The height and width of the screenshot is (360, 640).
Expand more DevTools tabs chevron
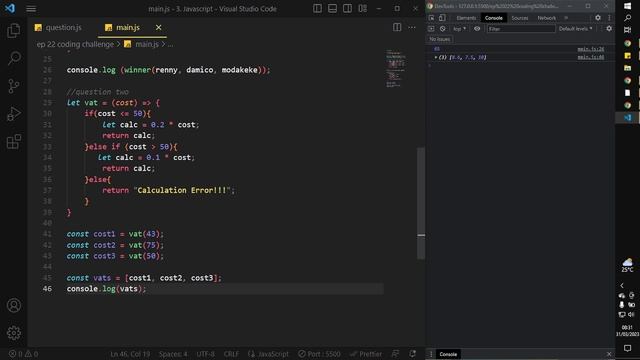pos(566,18)
